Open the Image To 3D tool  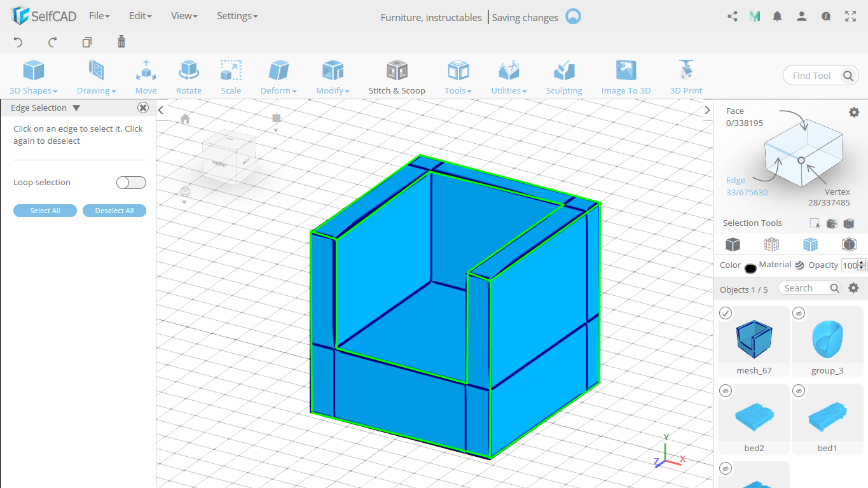(626, 77)
